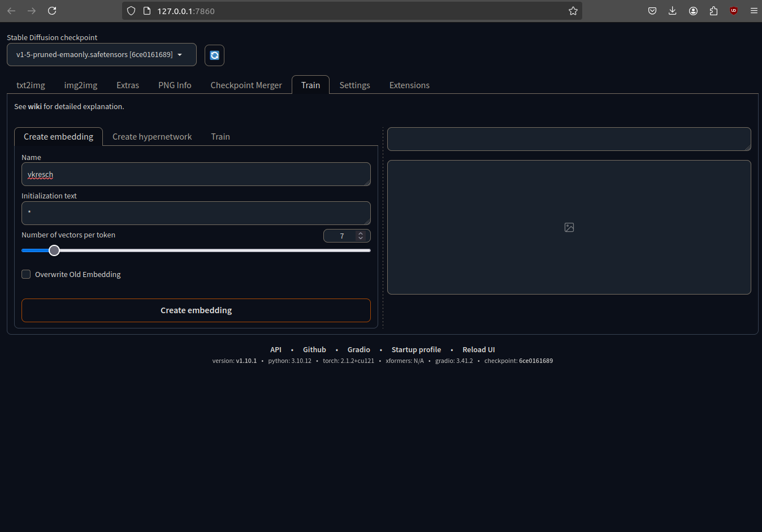Open the Extensions tab
The width and height of the screenshot is (762, 532).
click(409, 85)
